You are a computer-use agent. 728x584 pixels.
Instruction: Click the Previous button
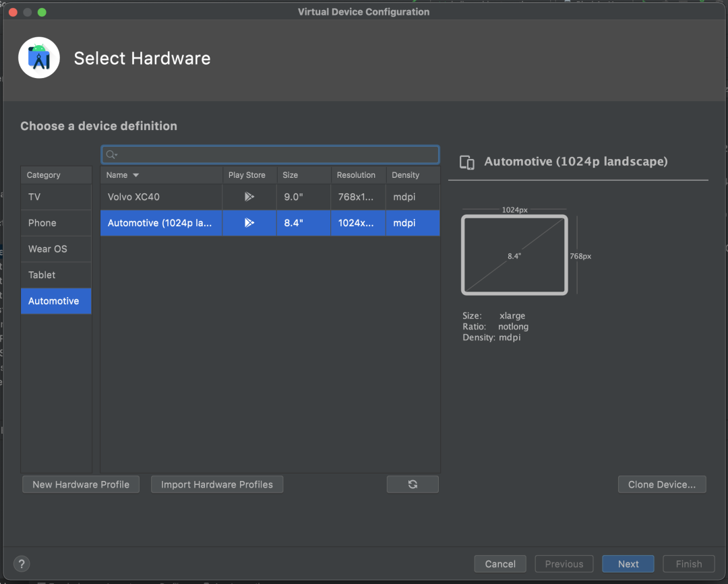(564, 564)
